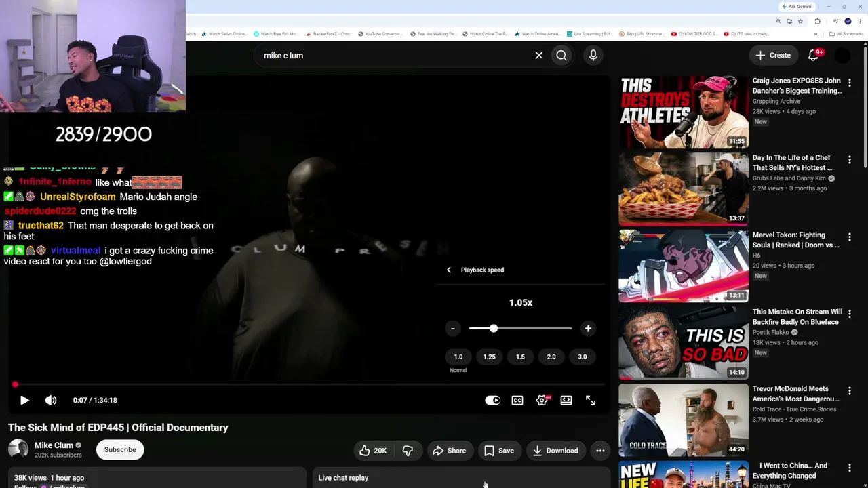Decrease playback speed with minus button
The height and width of the screenshot is (488, 868).
453,329
